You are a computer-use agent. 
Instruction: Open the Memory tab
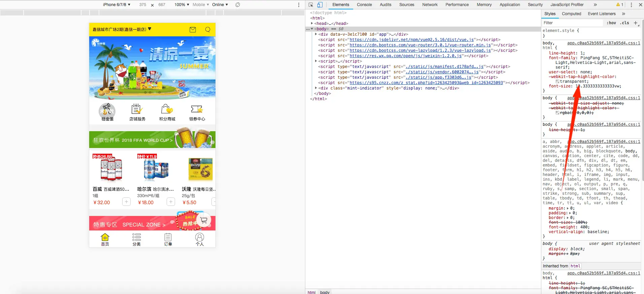tap(484, 5)
